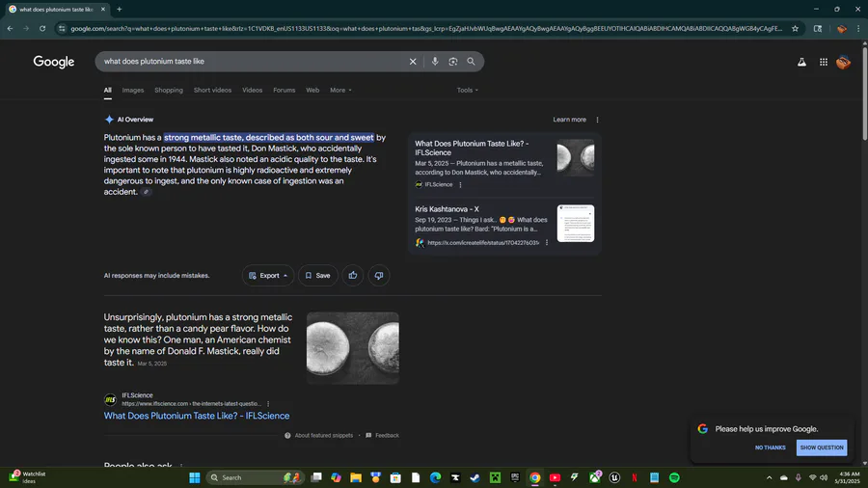Image resolution: width=868 pixels, height=488 pixels.
Task: Click the thumbs down feedback button
Action: [x=379, y=276]
